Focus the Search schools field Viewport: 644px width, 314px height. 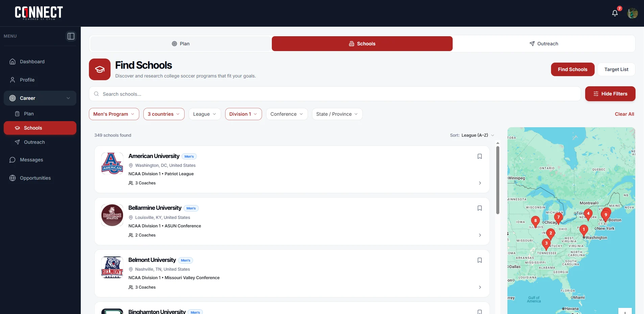[x=335, y=94]
